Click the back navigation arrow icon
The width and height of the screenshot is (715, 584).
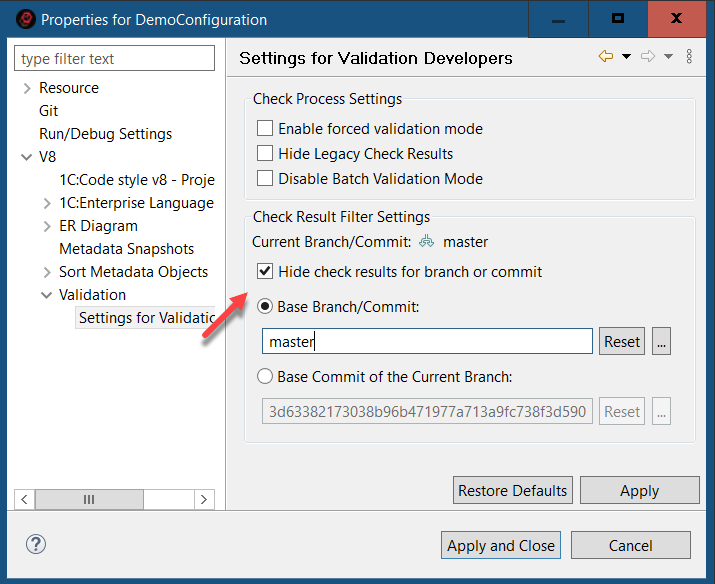[x=606, y=57]
